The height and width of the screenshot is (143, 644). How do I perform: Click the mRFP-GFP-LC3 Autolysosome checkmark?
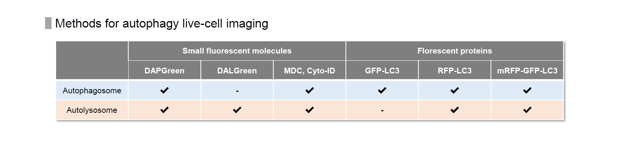point(527,110)
